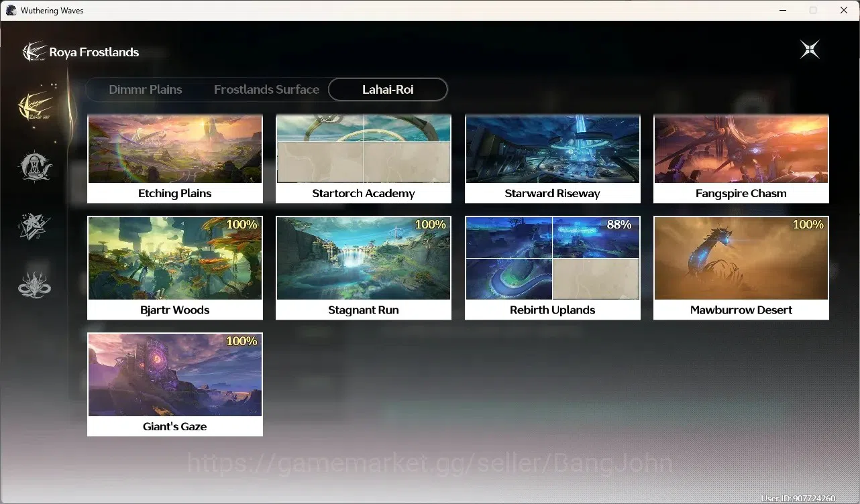The image size is (860, 504).
Task: Select the first region emblem in sidebar
Action: click(x=35, y=106)
